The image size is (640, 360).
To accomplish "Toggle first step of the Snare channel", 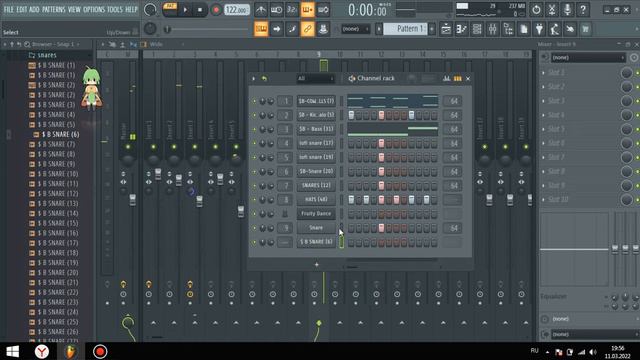I will [x=351, y=228].
